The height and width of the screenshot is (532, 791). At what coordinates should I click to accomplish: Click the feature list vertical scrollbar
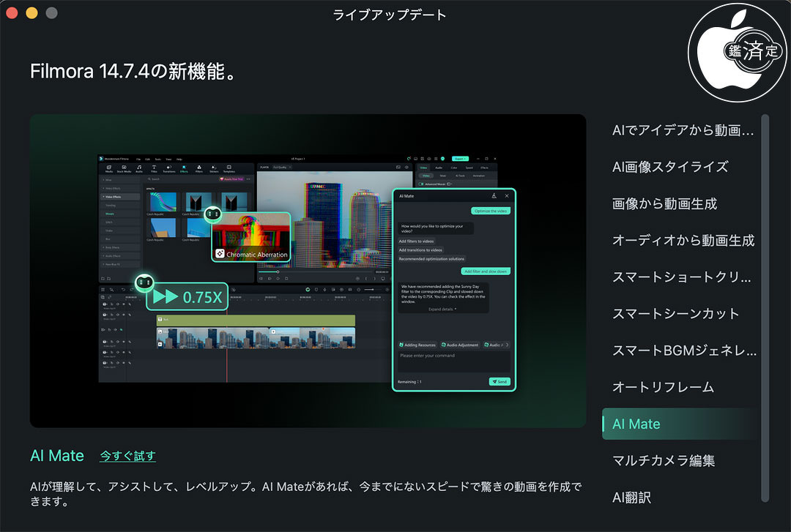pyautogui.click(x=765, y=308)
